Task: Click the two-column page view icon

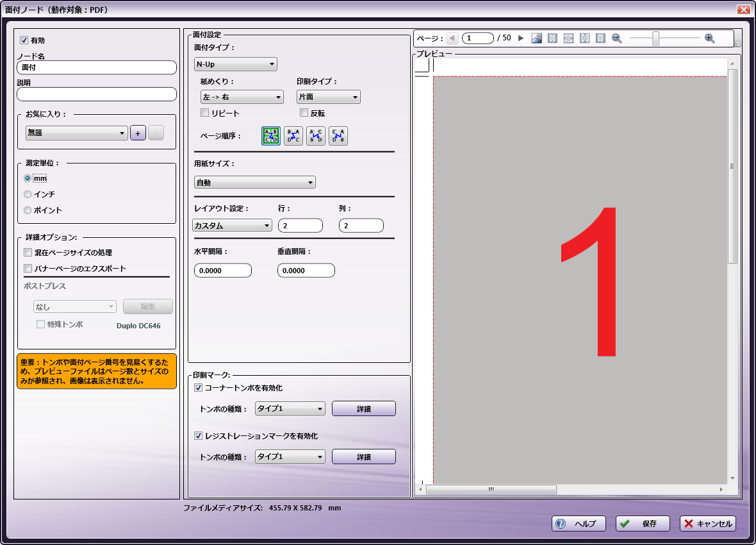Action: coord(584,38)
